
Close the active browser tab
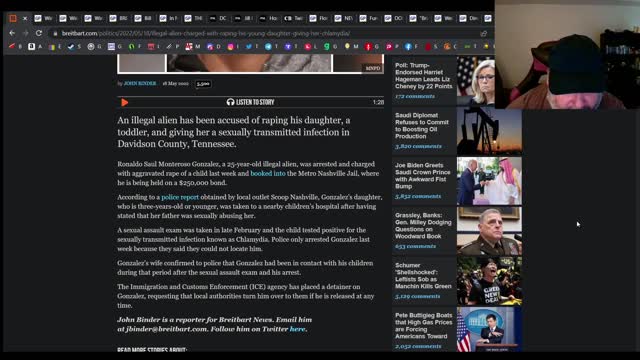pyautogui.click(x=25, y=18)
